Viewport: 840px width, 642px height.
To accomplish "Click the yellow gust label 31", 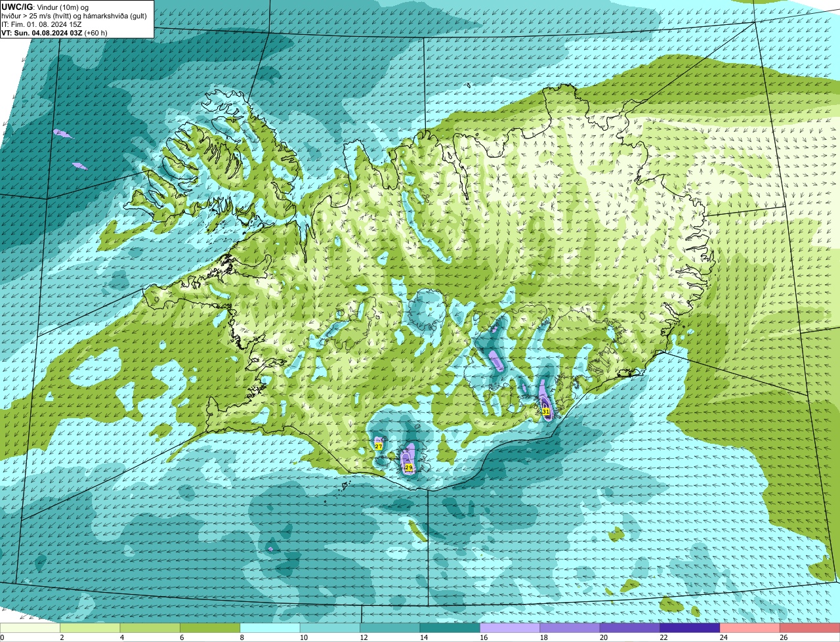I will [x=546, y=411].
